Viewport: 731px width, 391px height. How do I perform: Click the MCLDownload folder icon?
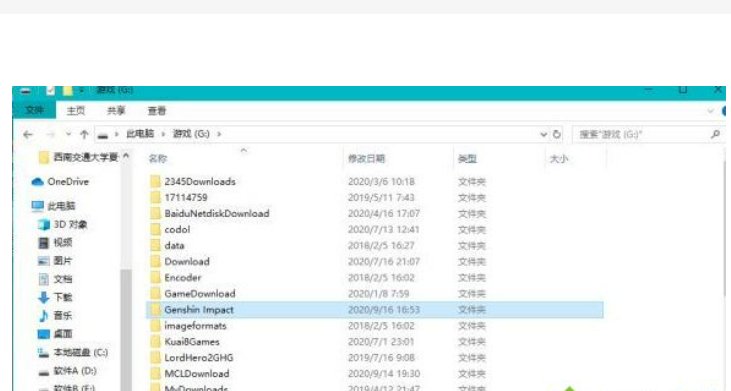tap(155, 374)
